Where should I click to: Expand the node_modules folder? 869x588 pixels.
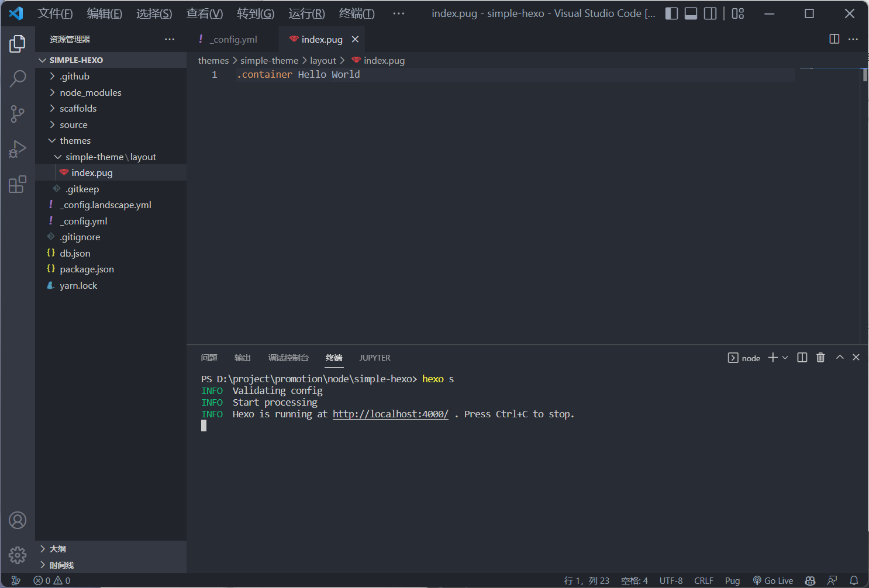90,92
